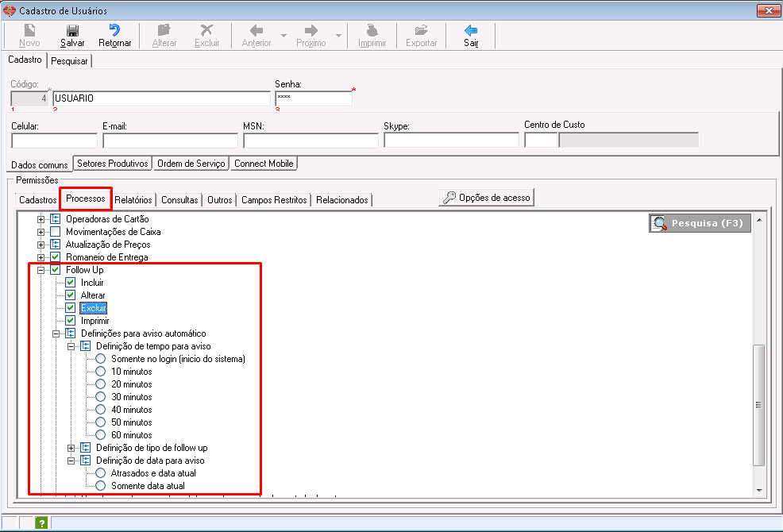Select the 40 minutos radio option
The image size is (783, 532).
click(100, 409)
